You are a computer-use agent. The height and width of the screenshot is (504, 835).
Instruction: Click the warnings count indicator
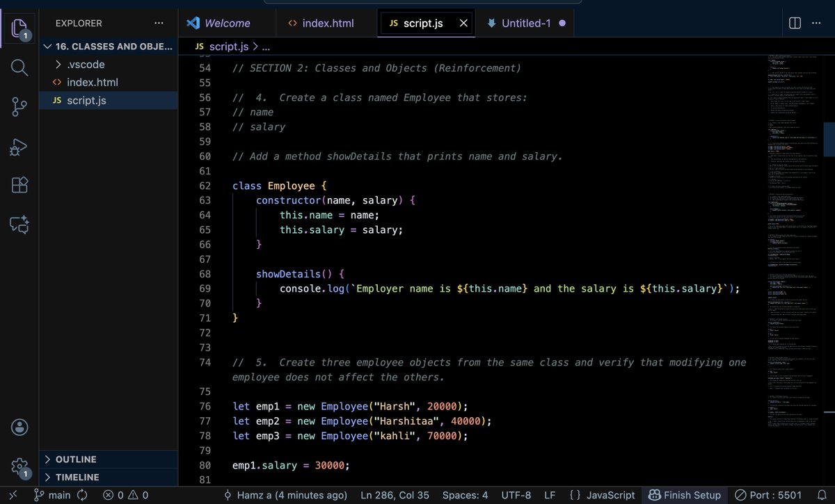137,495
